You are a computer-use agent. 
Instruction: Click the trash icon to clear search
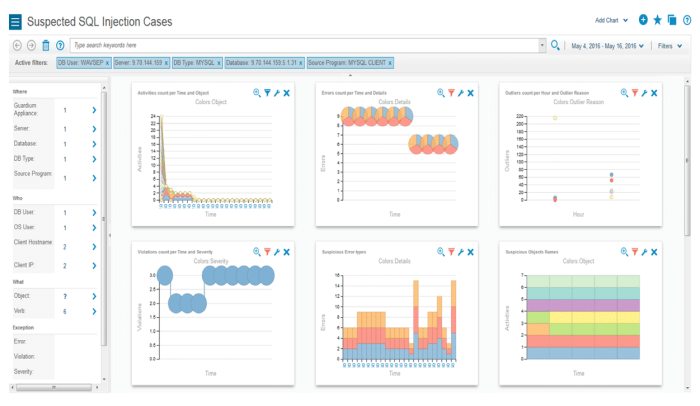[46, 46]
